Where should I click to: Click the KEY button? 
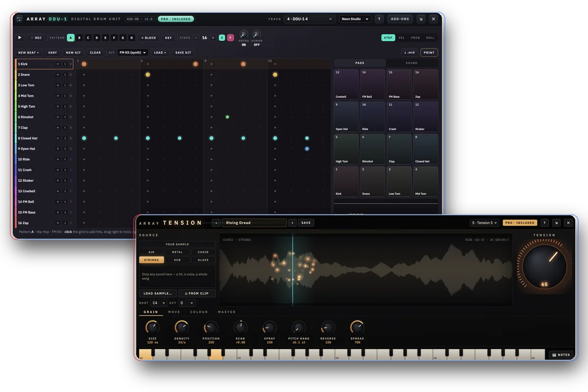(168, 38)
